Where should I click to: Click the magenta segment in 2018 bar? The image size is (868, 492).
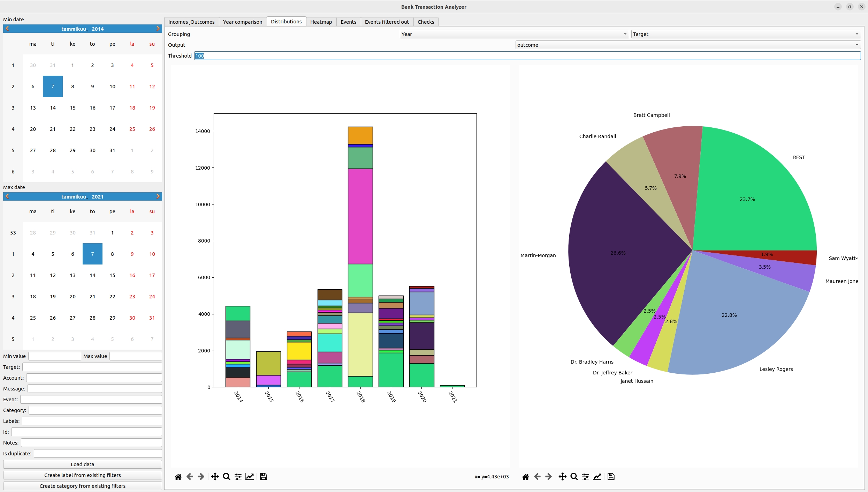[x=360, y=216]
